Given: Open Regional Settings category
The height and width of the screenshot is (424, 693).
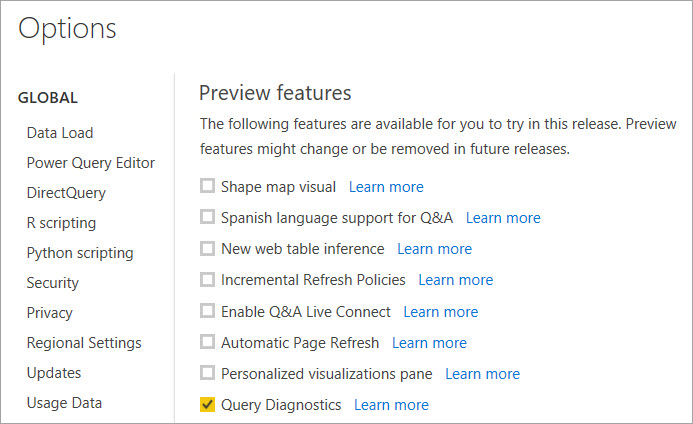Looking at the screenshot, I should 84,343.
